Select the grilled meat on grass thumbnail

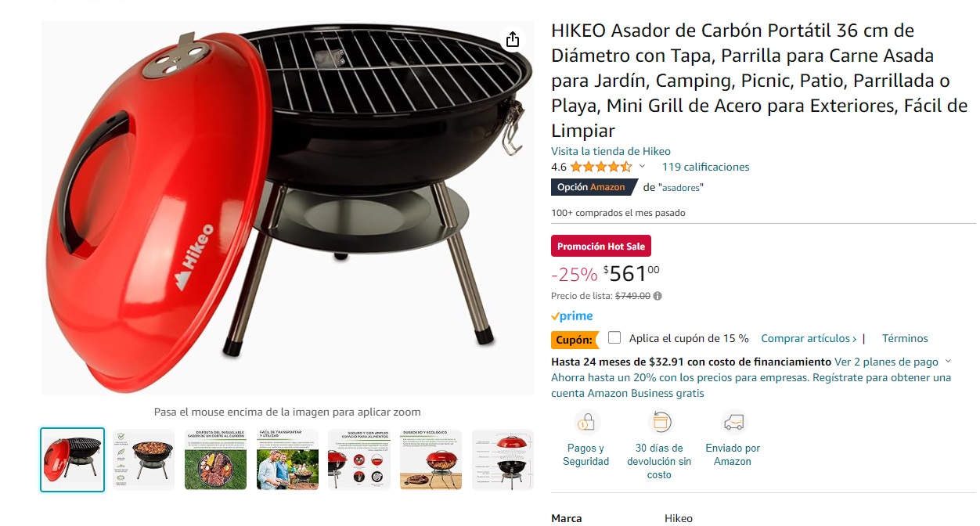(x=216, y=459)
